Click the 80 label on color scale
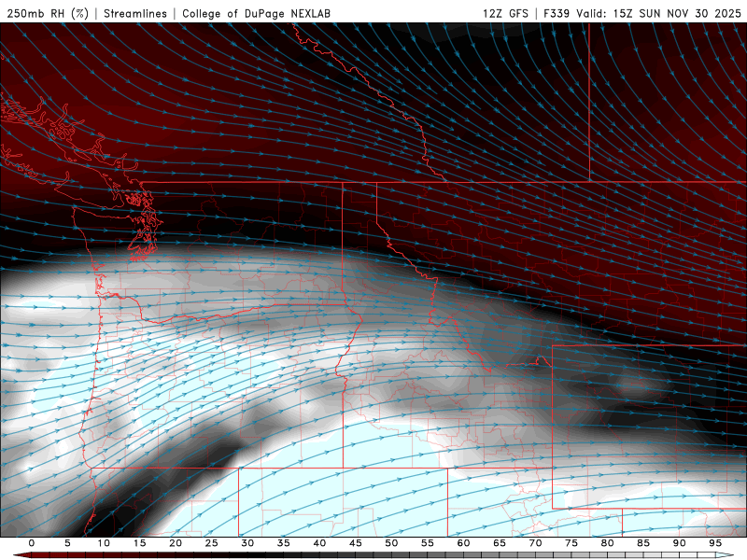 tap(608, 543)
